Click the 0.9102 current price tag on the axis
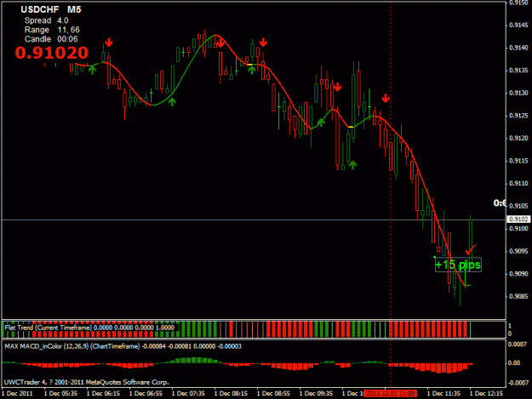The image size is (532, 399). click(518, 219)
